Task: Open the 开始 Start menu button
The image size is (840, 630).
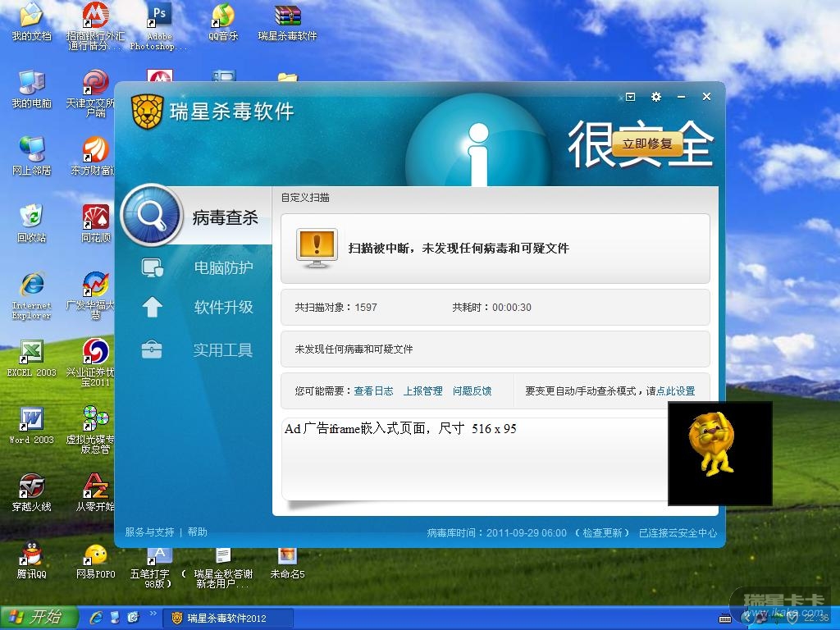Action: (39, 618)
